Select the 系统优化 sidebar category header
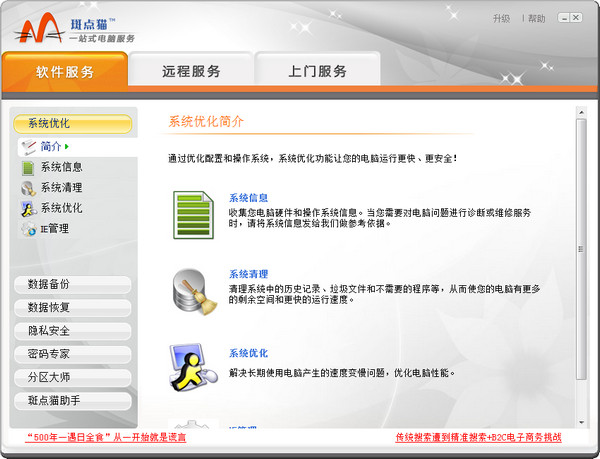The image size is (600, 459). [x=73, y=124]
